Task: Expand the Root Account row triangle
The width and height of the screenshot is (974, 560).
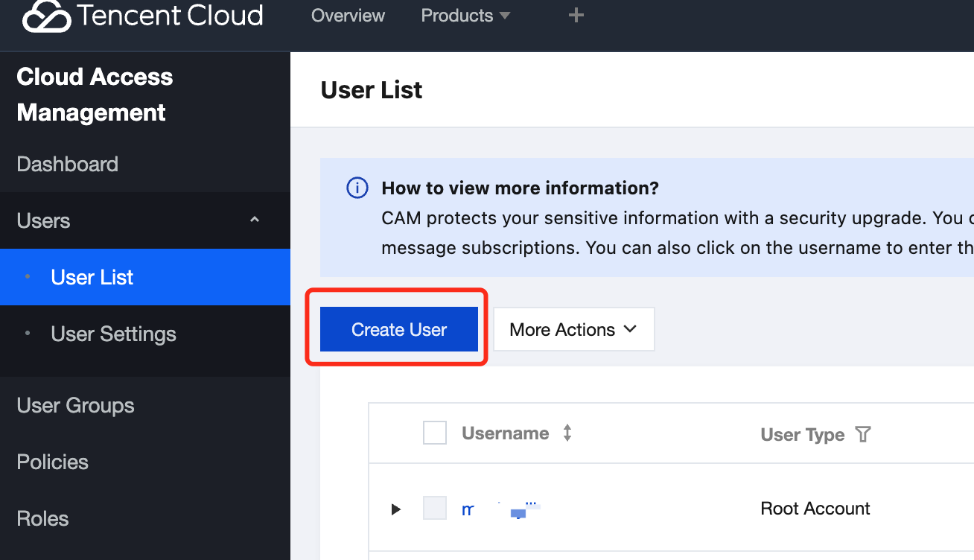Action: (x=396, y=509)
